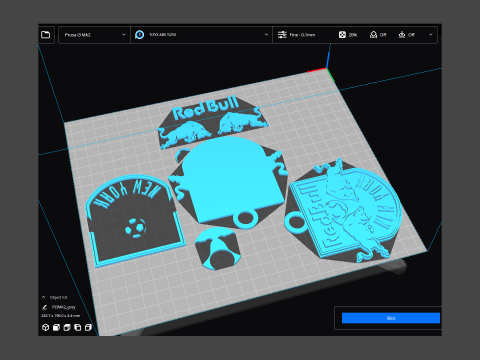
Task: Switch to the left side view
Action: tap(78, 327)
